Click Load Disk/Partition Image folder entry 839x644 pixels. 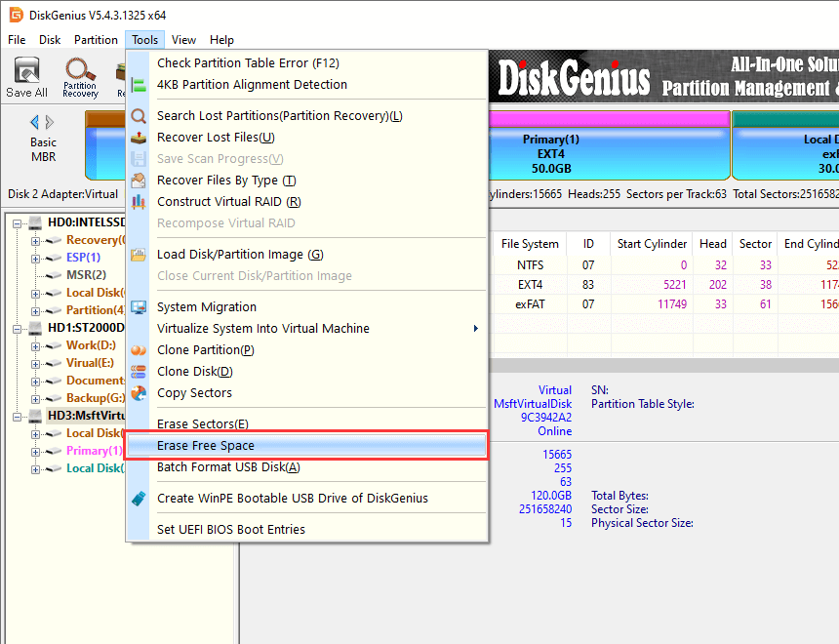pyautogui.click(x=239, y=255)
